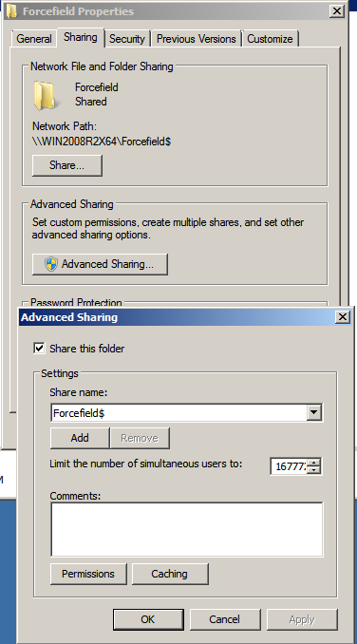
Task: Increase simultaneous users with up spinner arrow
Action: [314, 463]
